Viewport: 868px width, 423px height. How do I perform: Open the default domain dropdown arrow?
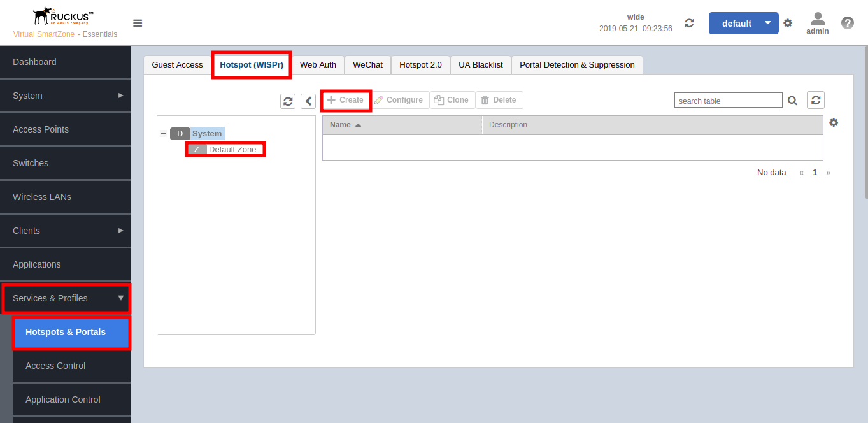(x=768, y=23)
